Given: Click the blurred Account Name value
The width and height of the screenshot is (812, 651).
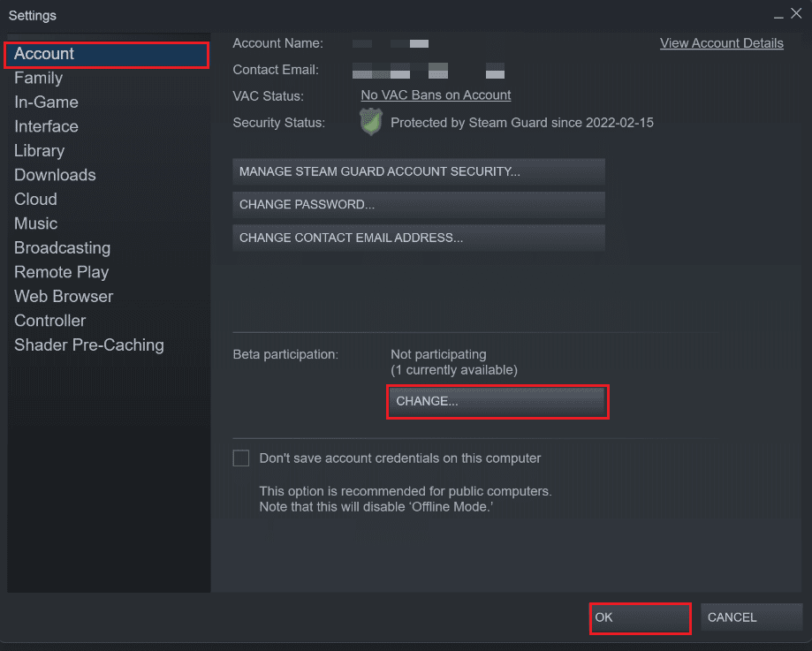Looking at the screenshot, I should point(391,43).
